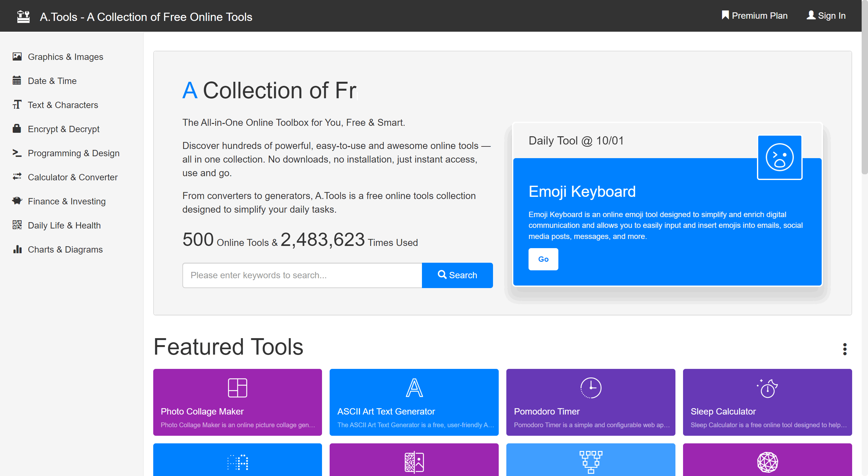Click the Encrypt & Decrypt lock icon
The width and height of the screenshot is (868, 476).
pyautogui.click(x=17, y=129)
